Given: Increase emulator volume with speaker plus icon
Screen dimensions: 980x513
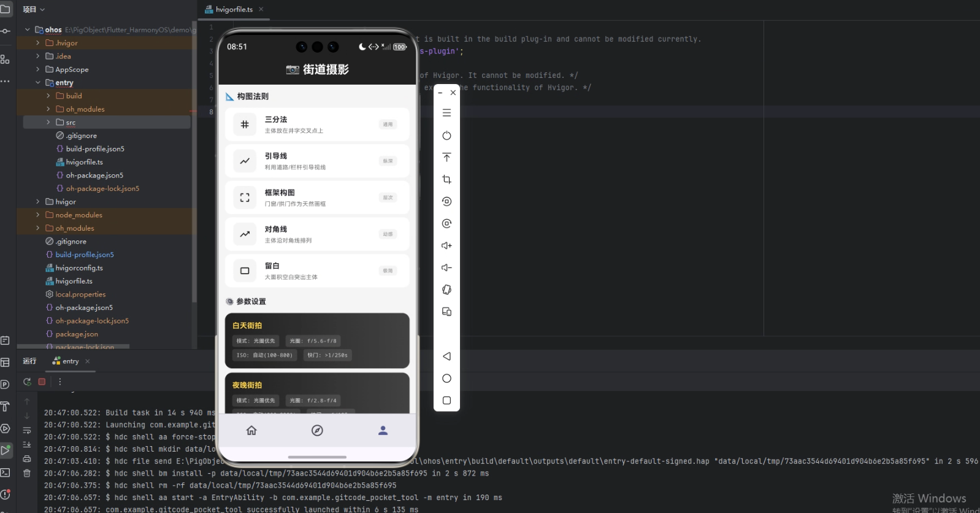Looking at the screenshot, I should [446, 245].
